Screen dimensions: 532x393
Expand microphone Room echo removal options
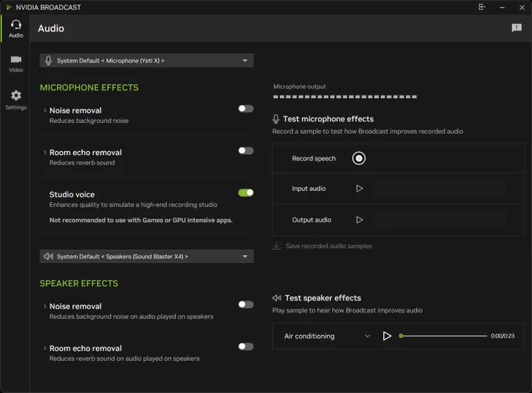(45, 153)
